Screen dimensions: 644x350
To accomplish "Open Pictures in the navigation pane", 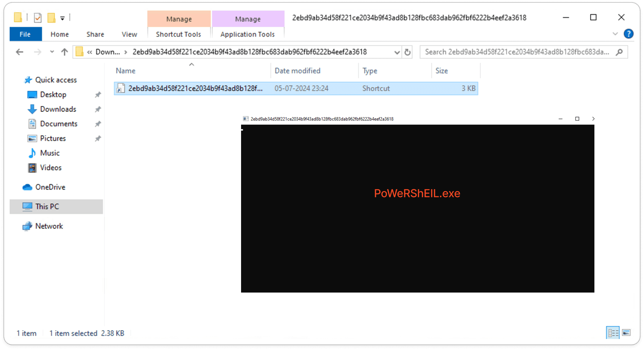I will coord(53,138).
